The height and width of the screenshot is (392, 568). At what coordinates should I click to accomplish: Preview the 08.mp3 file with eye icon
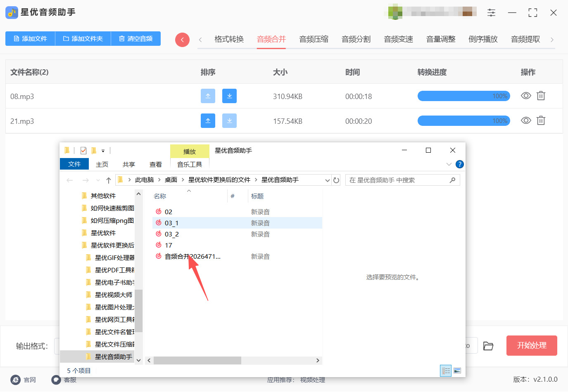pos(526,96)
